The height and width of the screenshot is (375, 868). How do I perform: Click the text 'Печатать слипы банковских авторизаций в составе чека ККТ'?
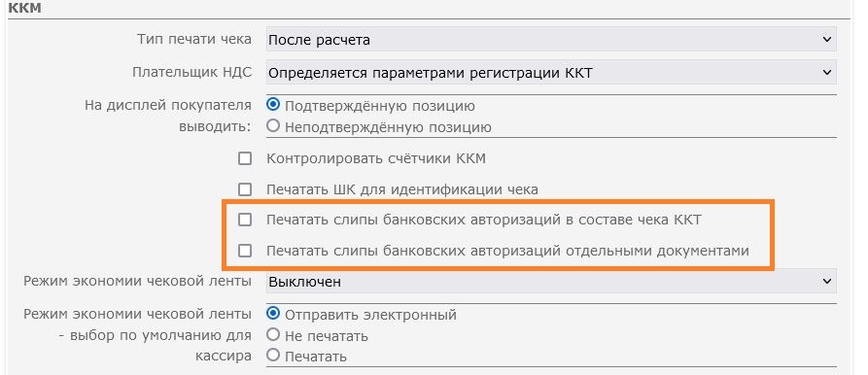[484, 221]
